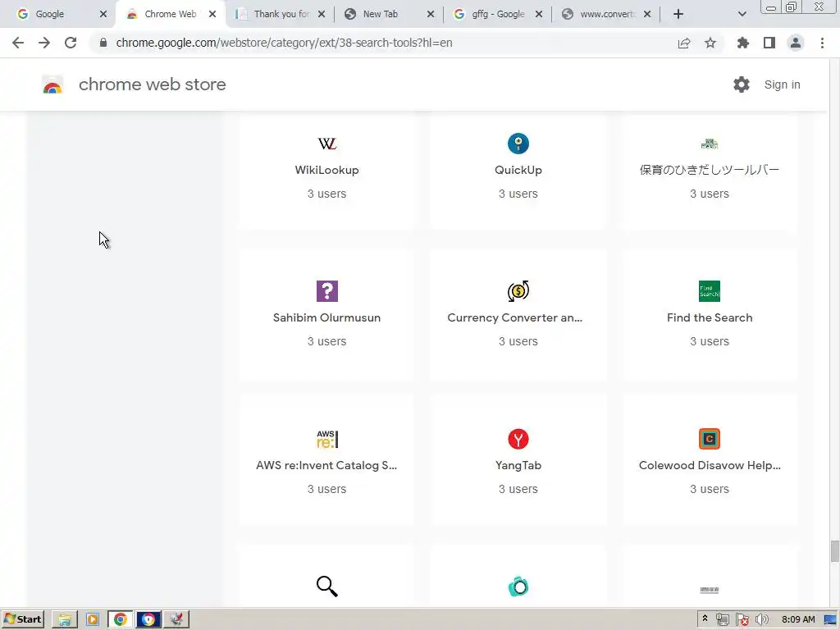Screen dimensions: 840x630
Task: Click the Sahibim Olurmusun question mark icon
Action: [326, 291]
